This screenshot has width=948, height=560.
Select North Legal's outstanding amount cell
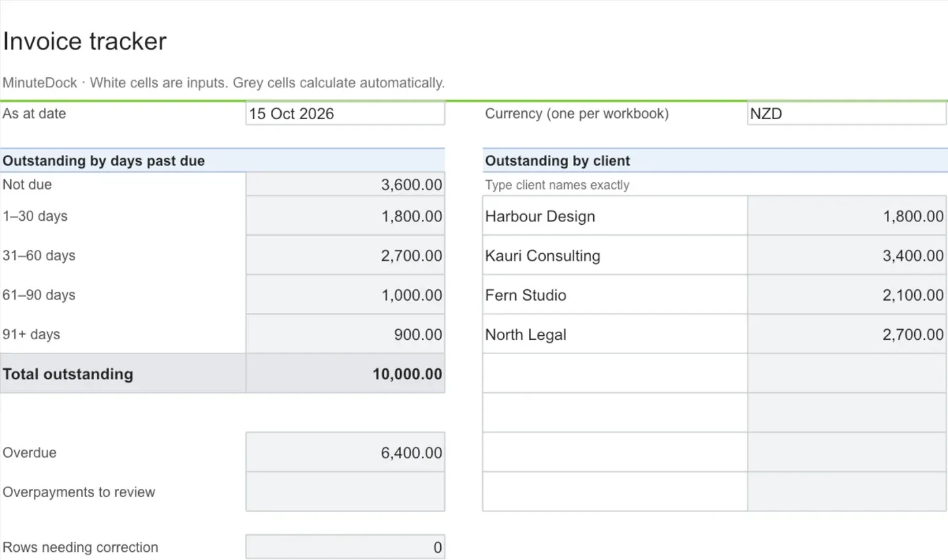click(x=847, y=334)
